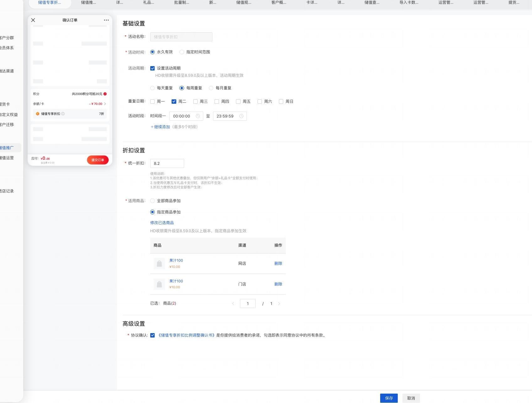Click the 继续添加 time period link
The height and width of the screenshot is (403, 532).
click(160, 127)
